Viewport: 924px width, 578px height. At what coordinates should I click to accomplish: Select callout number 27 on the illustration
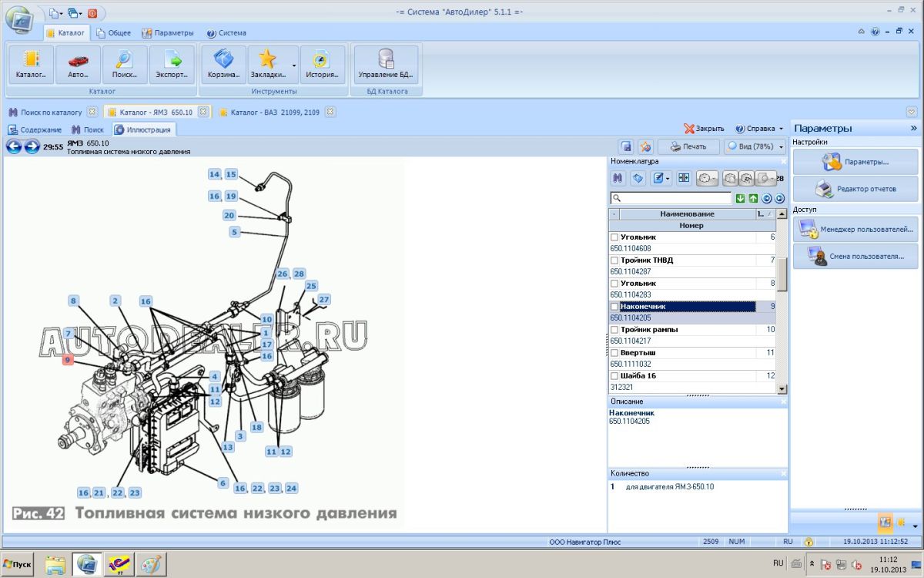(x=324, y=299)
